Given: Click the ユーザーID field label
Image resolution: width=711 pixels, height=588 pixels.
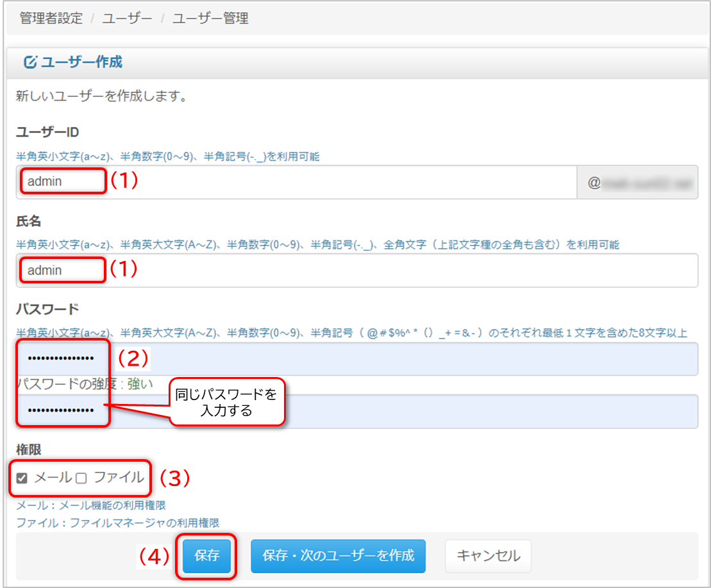Looking at the screenshot, I should [47, 132].
